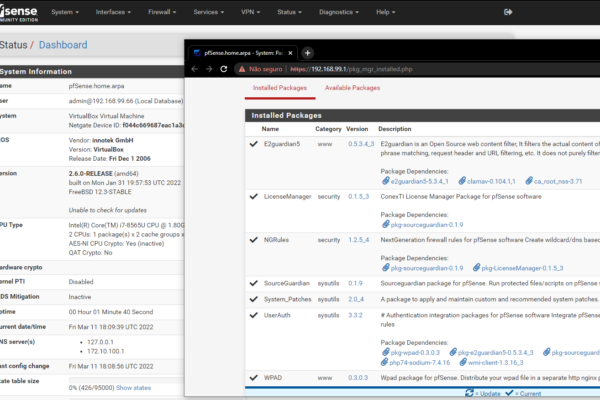Click the logout icon in pfSense navbar
This screenshot has width=600, height=400.
click(x=508, y=12)
